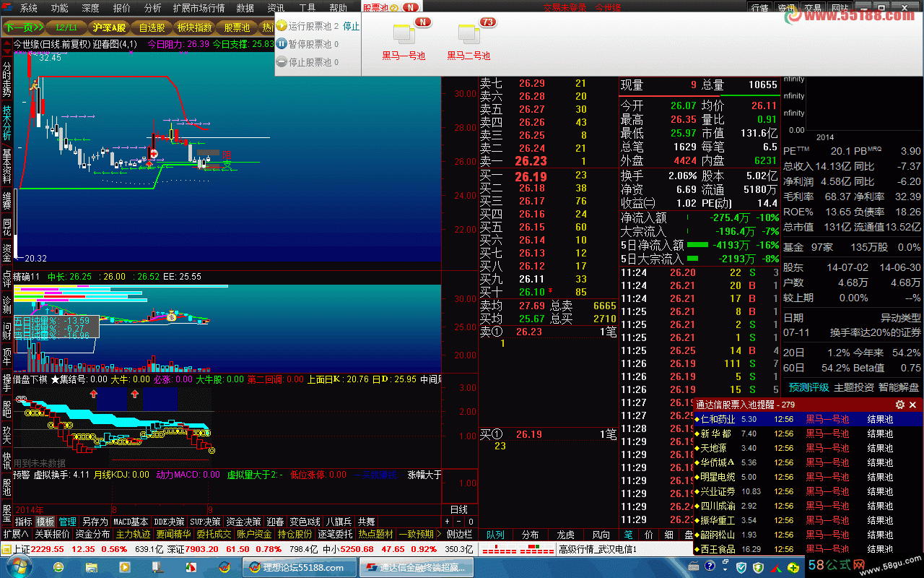Open the 分析 menu

pyautogui.click(x=153, y=8)
